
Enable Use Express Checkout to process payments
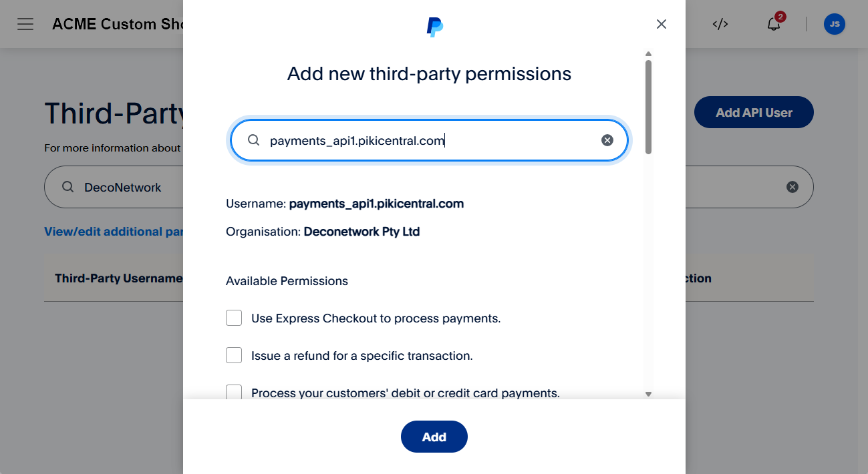234,318
